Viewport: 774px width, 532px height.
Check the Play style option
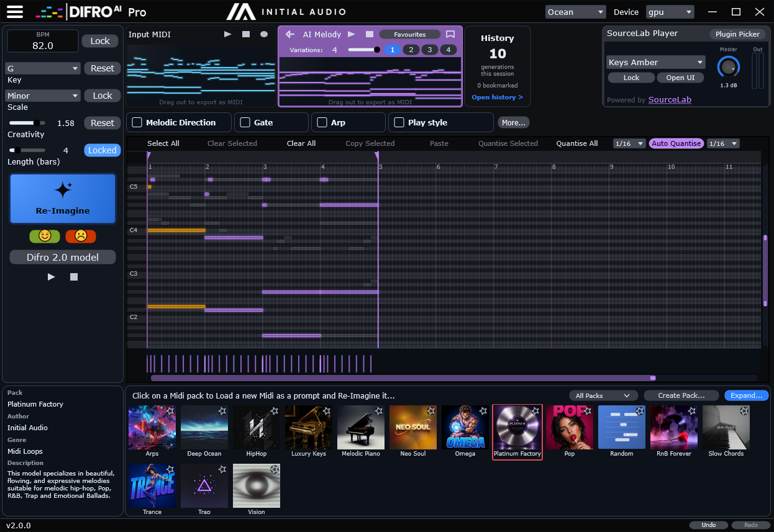click(399, 122)
